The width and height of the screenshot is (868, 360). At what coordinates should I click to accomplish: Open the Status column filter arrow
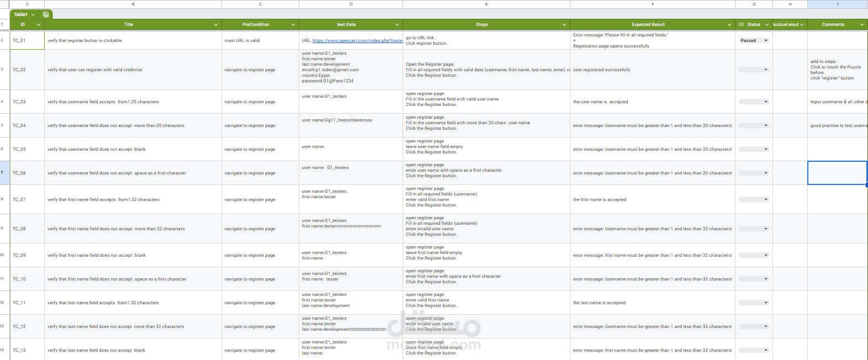[x=767, y=24]
